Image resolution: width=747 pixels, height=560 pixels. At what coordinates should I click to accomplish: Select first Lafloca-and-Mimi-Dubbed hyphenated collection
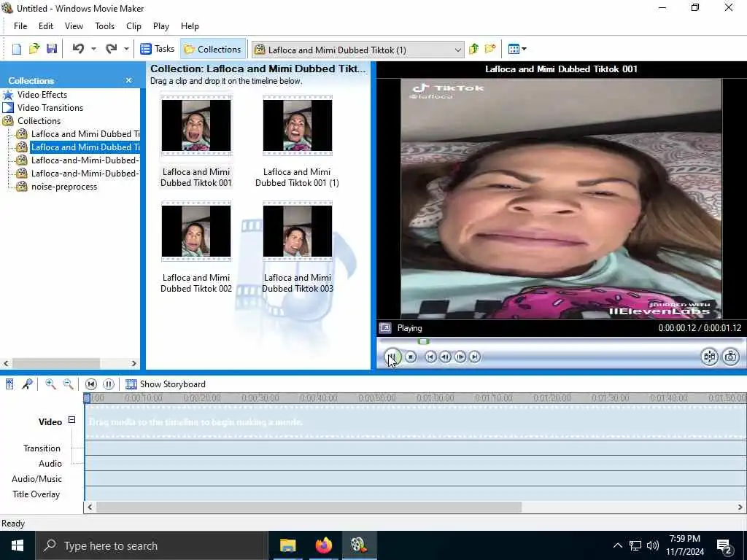(x=85, y=160)
